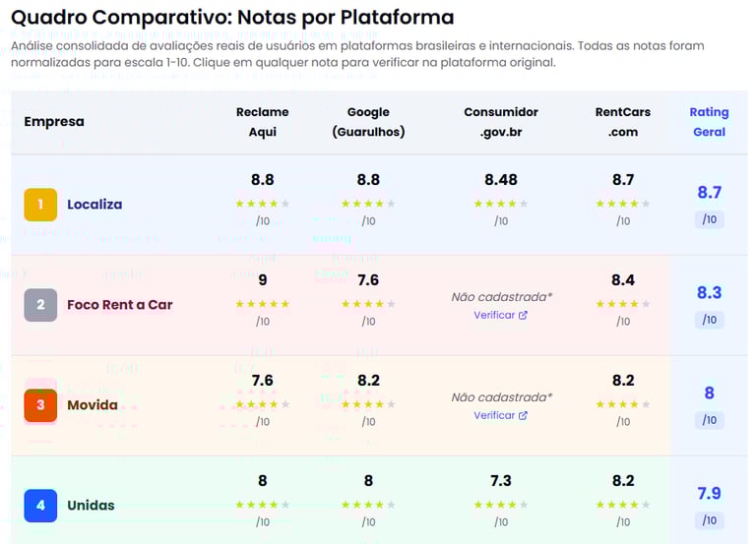
Task: Click the stars under Foco's Reclame Aqui score
Action: point(263,304)
